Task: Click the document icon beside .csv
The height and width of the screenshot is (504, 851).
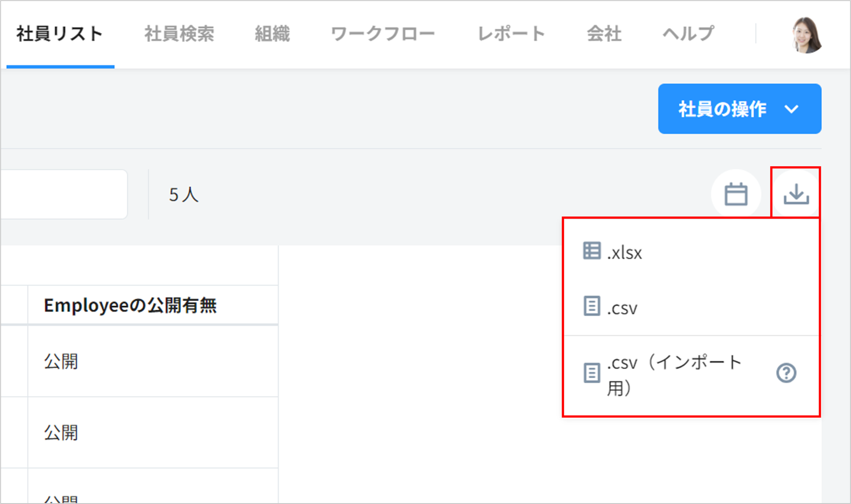Action: point(592,307)
